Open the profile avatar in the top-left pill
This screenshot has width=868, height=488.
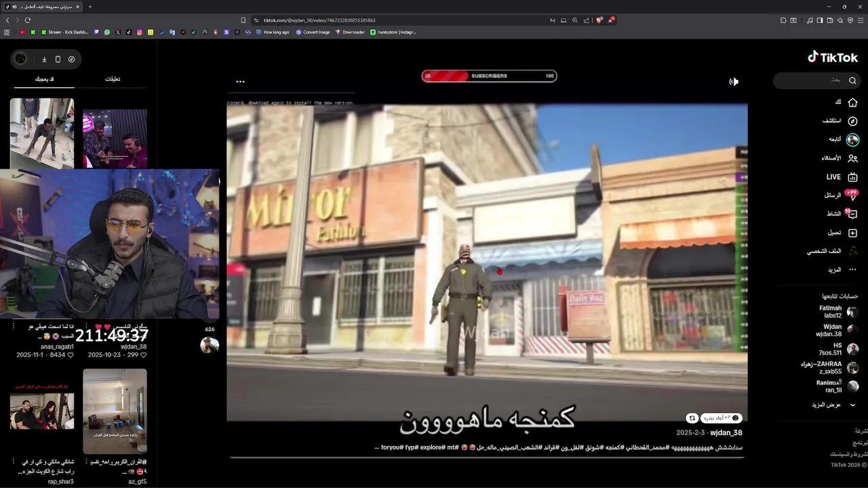coord(21,59)
